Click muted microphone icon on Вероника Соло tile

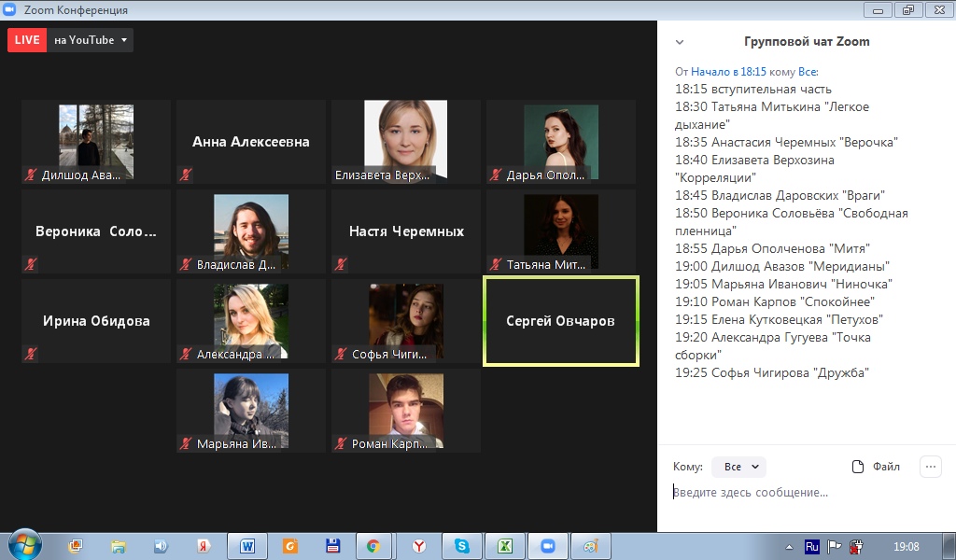pyautogui.click(x=31, y=264)
